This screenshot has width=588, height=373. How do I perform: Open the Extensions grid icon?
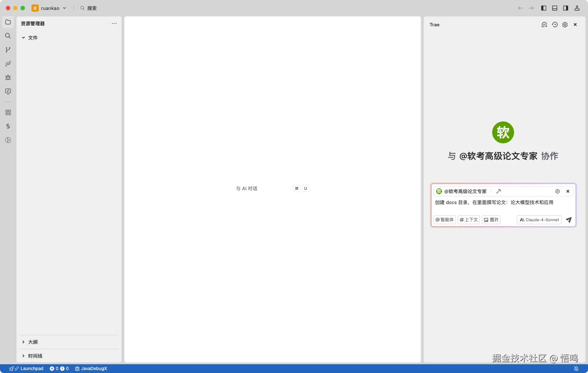[8, 112]
